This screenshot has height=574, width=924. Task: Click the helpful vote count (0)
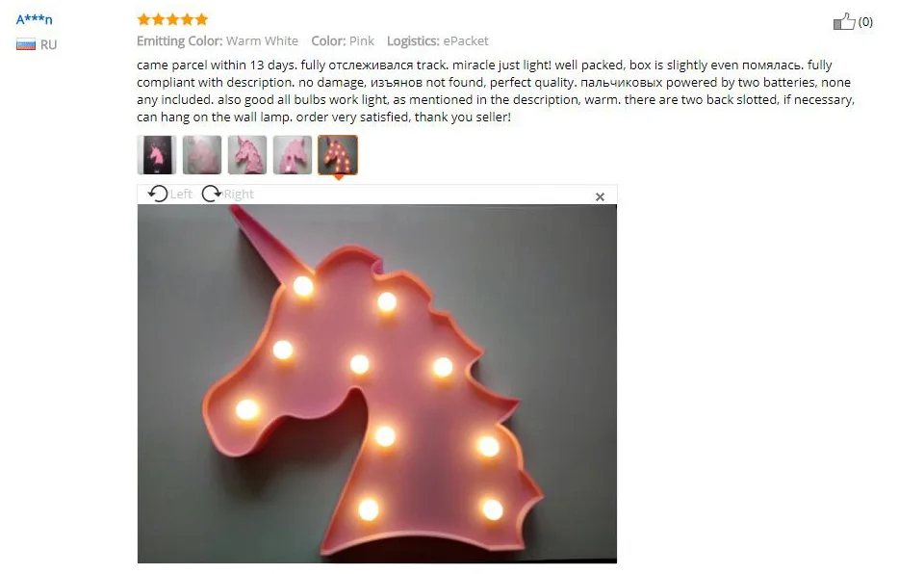tap(865, 22)
